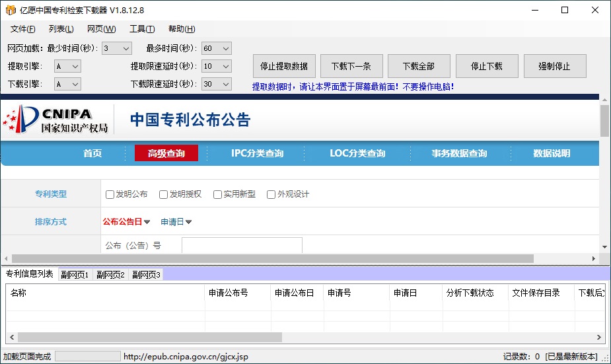Open the 提取引擎 dropdown
The image size is (611, 364).
pyautogui.click(x=67, y=66)
